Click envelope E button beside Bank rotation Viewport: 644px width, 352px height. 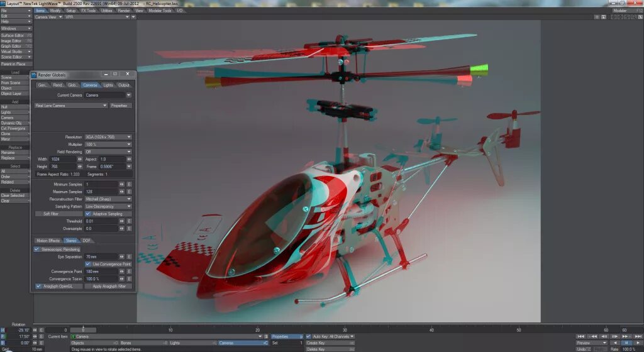[41, 343]
